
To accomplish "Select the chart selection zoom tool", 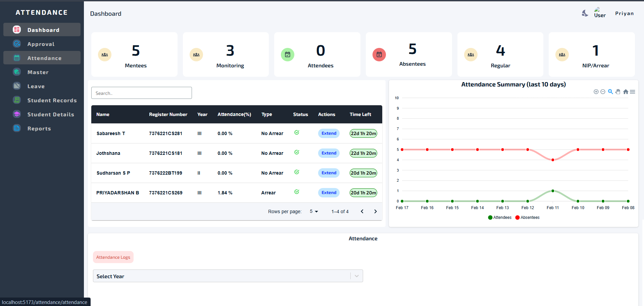I will coord(610,91).
